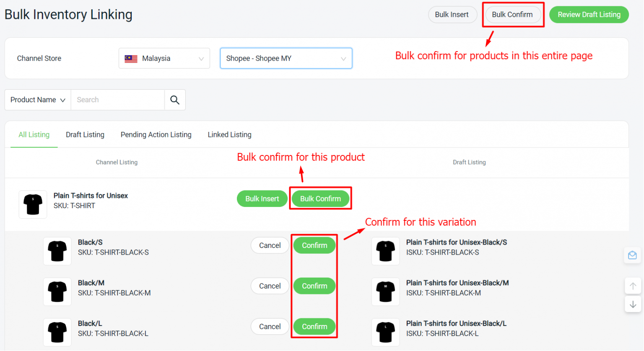Open the Shopee - Shopee MY store dropdown
The height and width of the screenshot is (351, 644).
point(286,58)
